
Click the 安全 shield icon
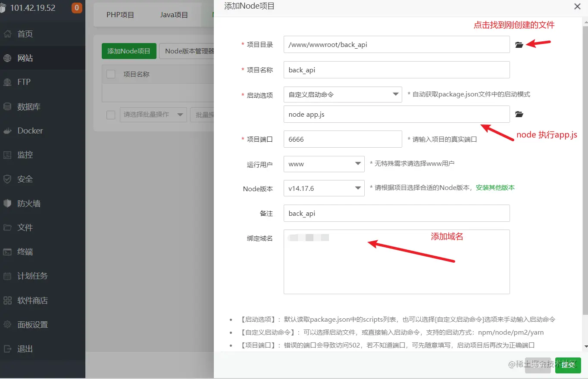[7, 179]
